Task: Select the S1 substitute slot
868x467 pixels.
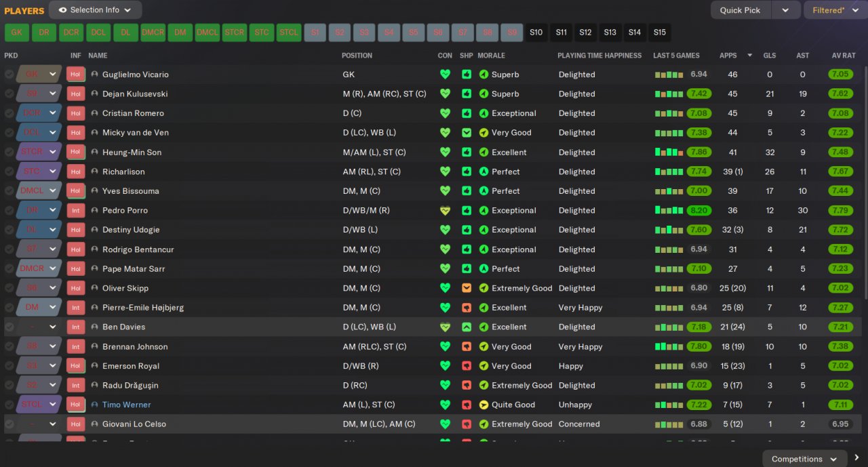Action: pos(315,33)
